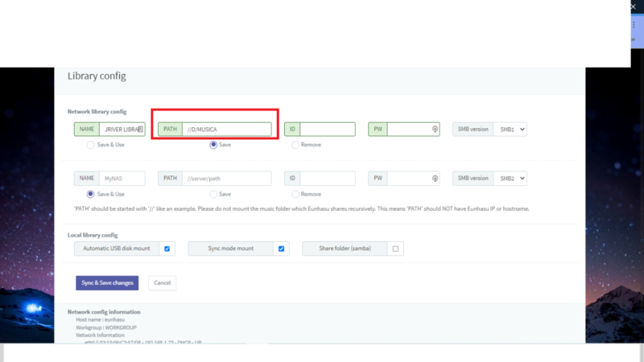This screenshot has width=644, height=362.
Task: Select the 'Save' radio under the //D/MUSICA path
Action: (213, 145)
